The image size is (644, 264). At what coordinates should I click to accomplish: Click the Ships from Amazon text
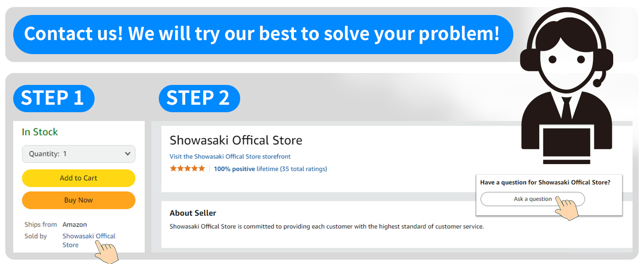pos(55,224)
